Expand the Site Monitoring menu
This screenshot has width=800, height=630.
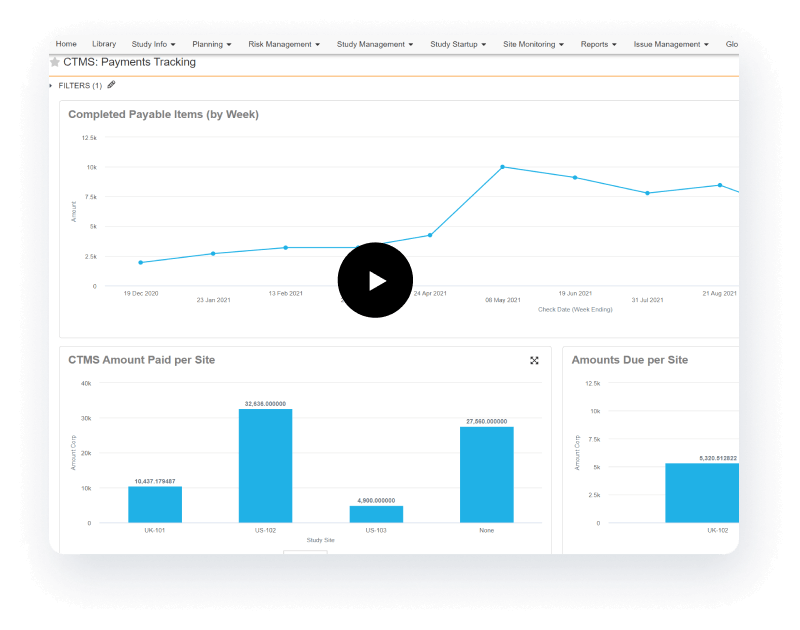tap(533, 44)
